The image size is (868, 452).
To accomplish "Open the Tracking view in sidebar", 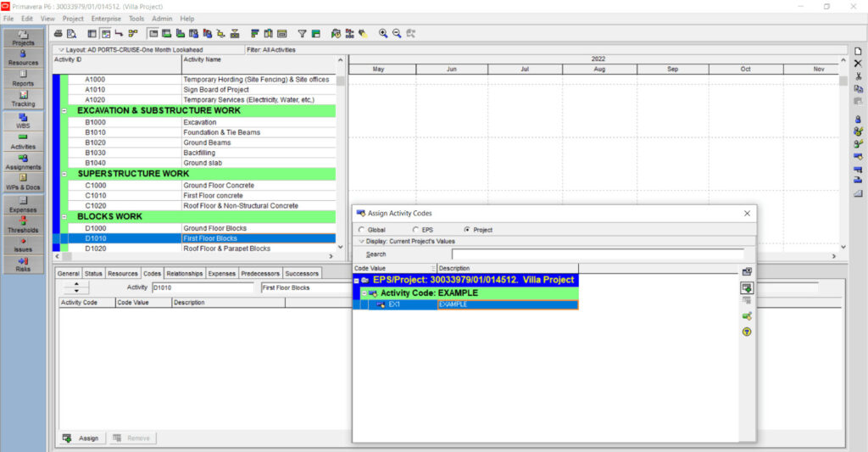I will click(23, 98).
